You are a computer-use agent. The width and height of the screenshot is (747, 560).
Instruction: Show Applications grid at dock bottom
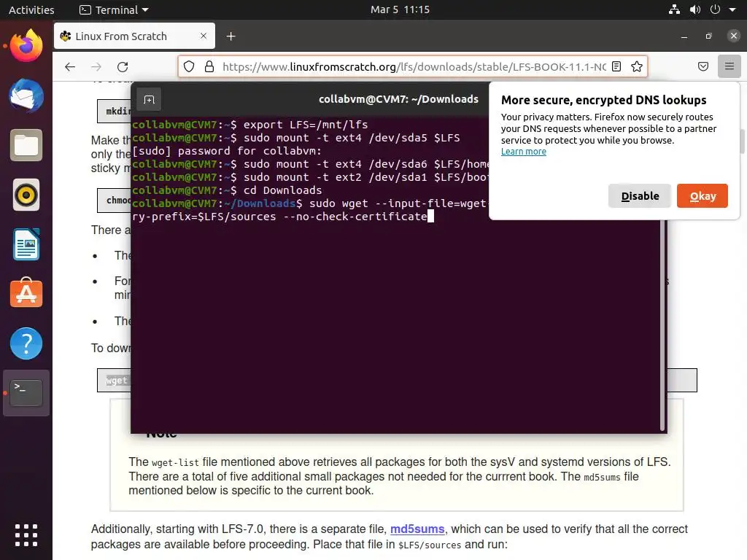[x=26, y=535]
